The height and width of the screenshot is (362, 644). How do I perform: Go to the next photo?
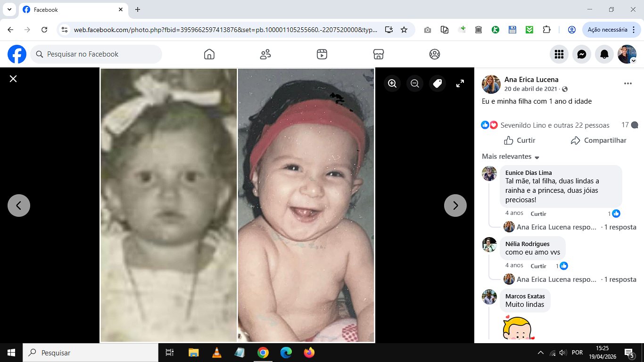(x=455, y=206)
